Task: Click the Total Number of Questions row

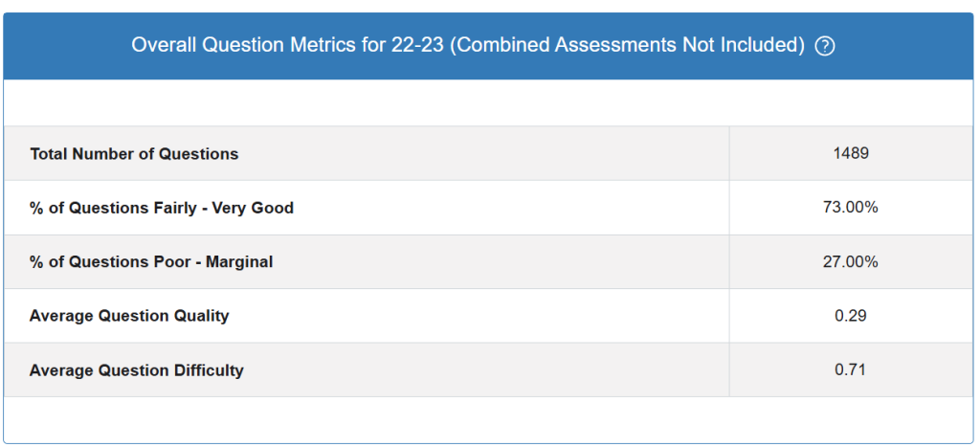Action: (488, 153)
